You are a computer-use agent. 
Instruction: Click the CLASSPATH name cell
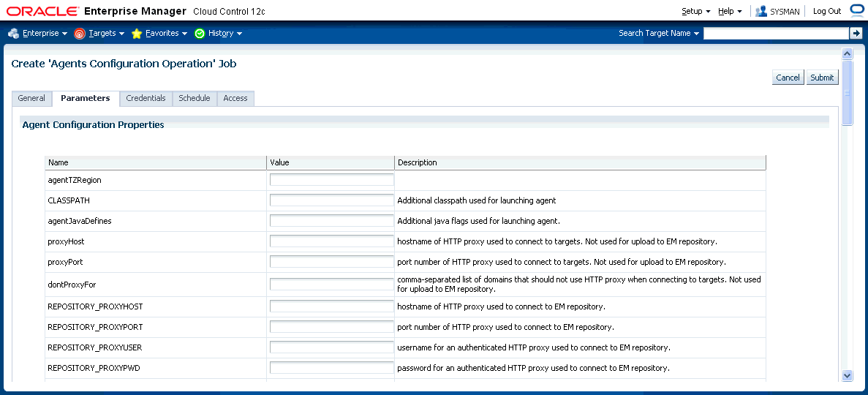pos(156,200)
